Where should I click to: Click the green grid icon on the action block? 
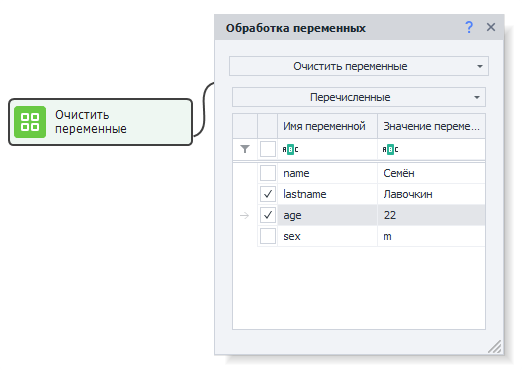pos(30,122)
